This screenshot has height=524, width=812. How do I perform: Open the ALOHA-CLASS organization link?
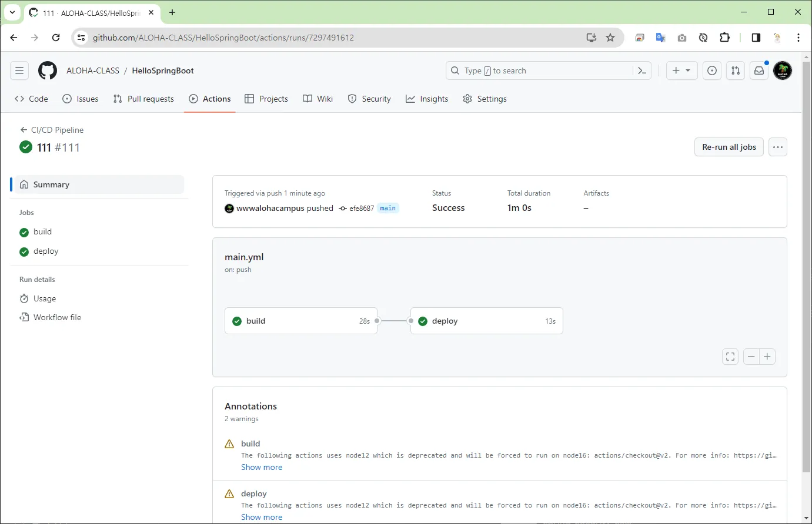(93, 70)
